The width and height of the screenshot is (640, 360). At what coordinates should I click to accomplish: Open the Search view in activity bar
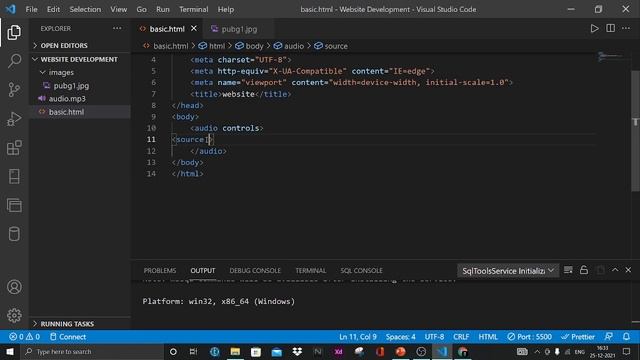[x=14, y=61]
